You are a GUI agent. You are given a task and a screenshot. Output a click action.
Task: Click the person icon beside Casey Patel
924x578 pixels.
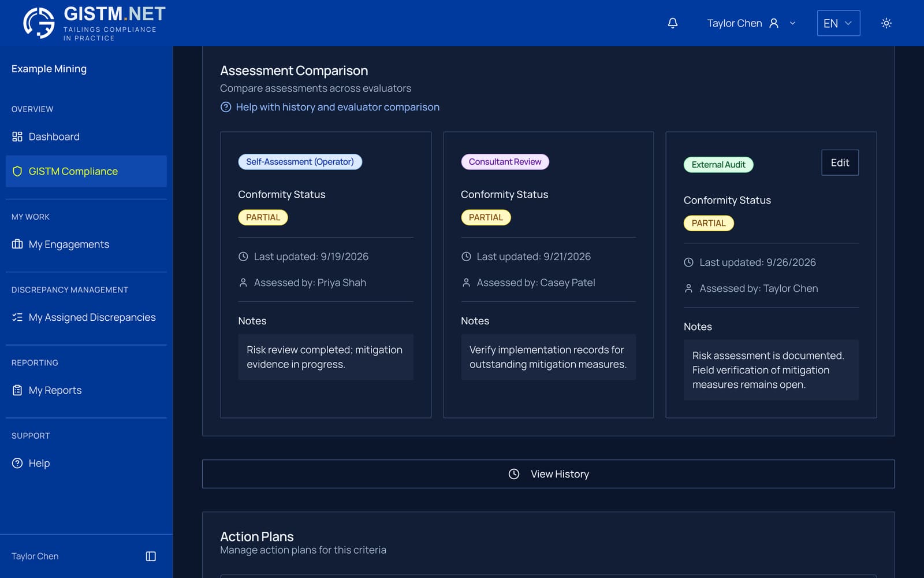click(x=466, y=283)
